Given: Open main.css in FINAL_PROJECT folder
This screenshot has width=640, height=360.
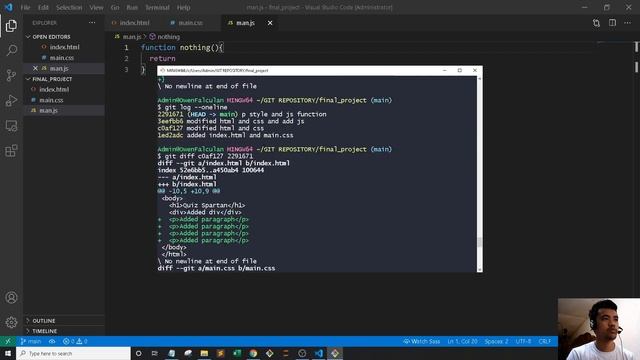Looking at the screenshot, I should 64,100.
